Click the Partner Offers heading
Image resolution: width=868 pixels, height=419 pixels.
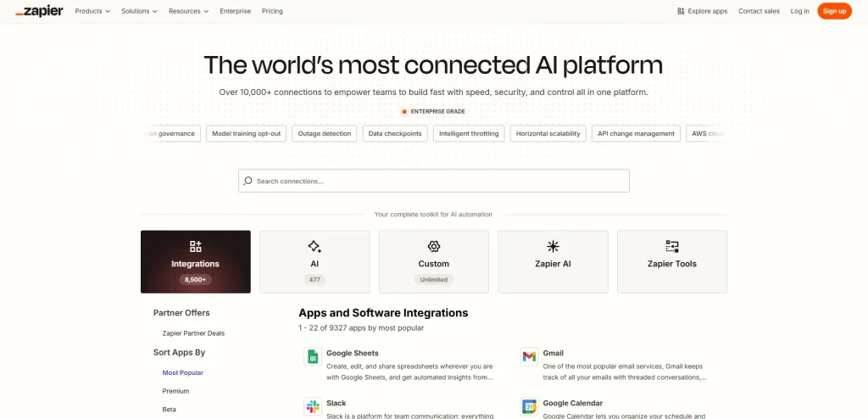point(181,313)
